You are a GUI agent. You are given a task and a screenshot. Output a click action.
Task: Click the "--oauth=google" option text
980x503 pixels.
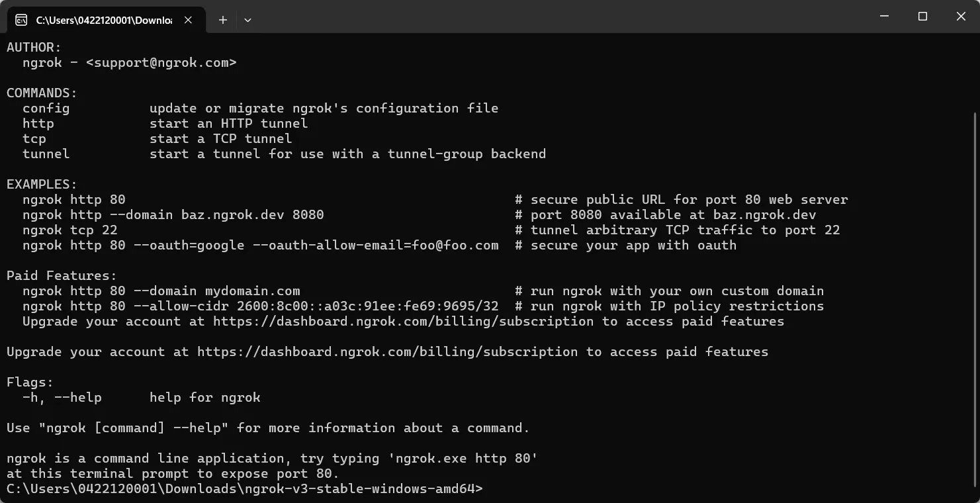click(189, 246)
